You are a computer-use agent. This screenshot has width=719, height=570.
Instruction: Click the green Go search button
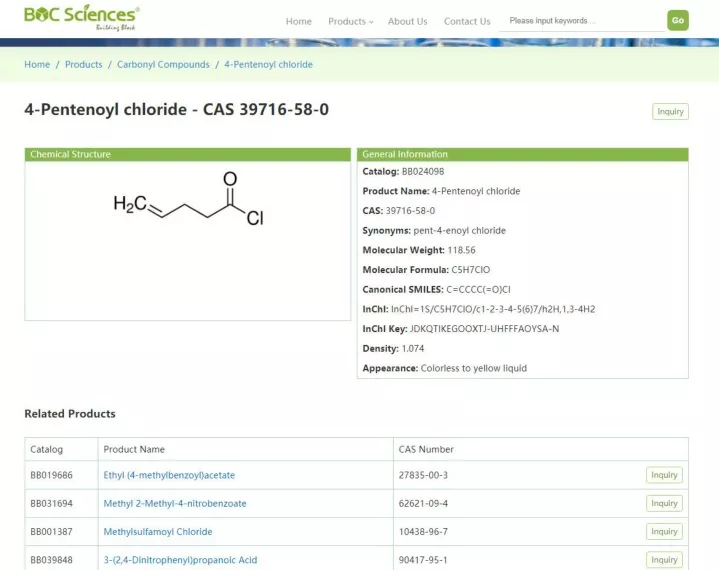coord(678,20)
